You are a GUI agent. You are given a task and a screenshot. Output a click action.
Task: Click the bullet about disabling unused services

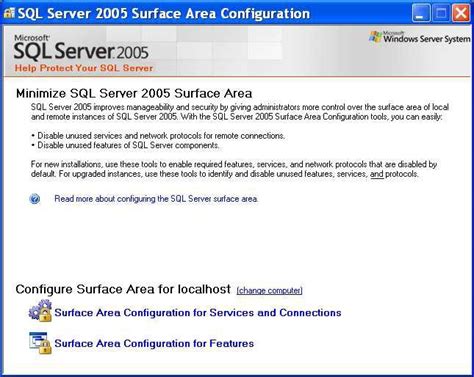[x=158, y=136]
